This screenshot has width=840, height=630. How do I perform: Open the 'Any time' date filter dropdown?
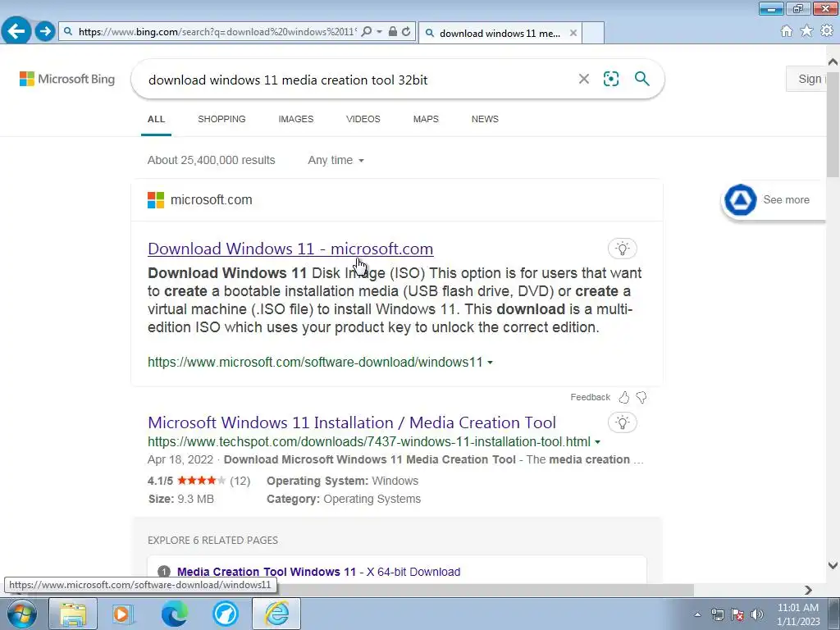336,160
